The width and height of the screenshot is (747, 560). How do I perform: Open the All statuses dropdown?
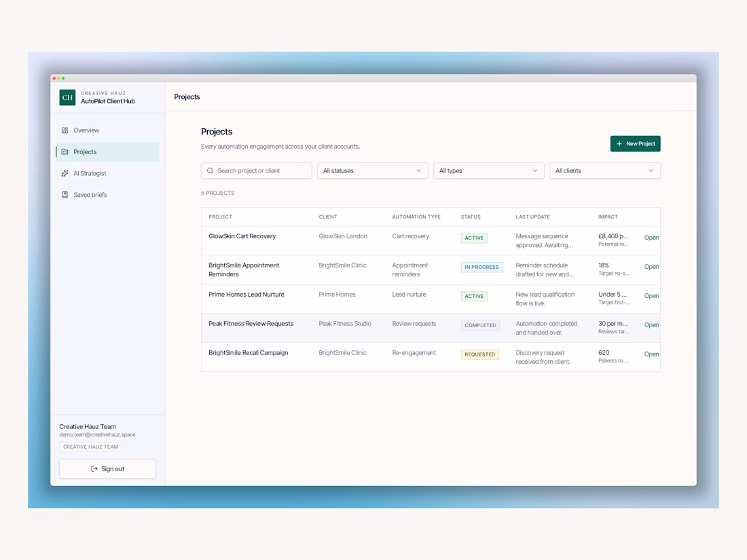pos(373,170)
